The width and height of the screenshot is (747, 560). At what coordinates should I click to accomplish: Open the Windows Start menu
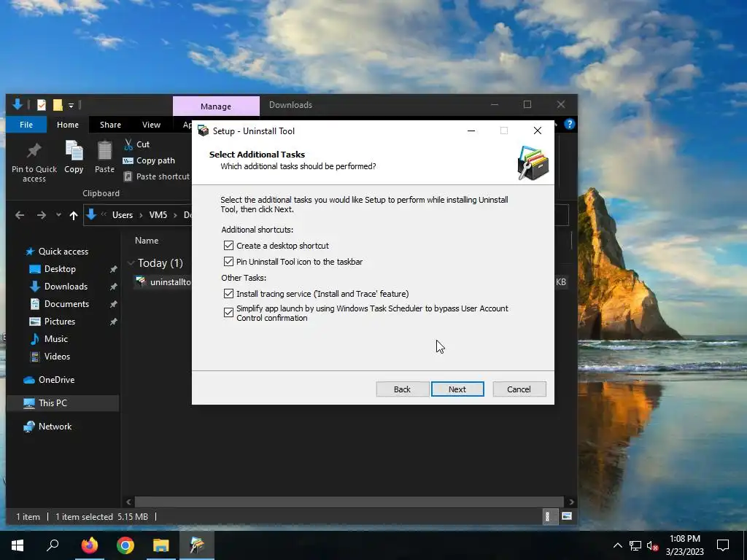18,545
